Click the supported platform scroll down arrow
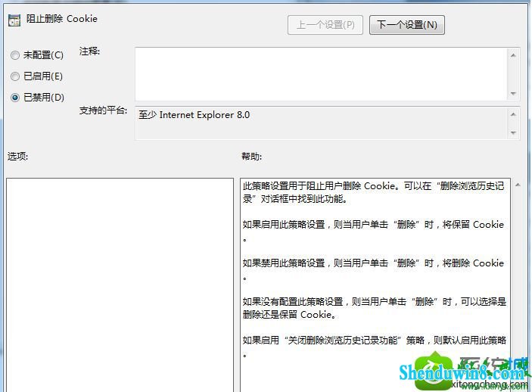532x392 pixels. 513,132
